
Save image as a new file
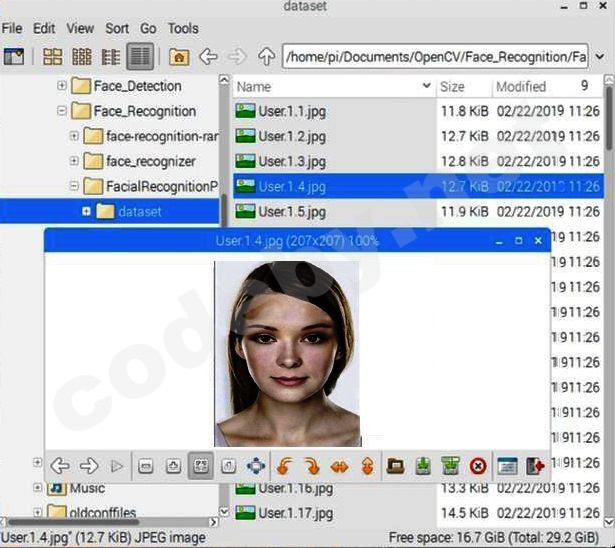pyautogui.click(x=450, y=466)
